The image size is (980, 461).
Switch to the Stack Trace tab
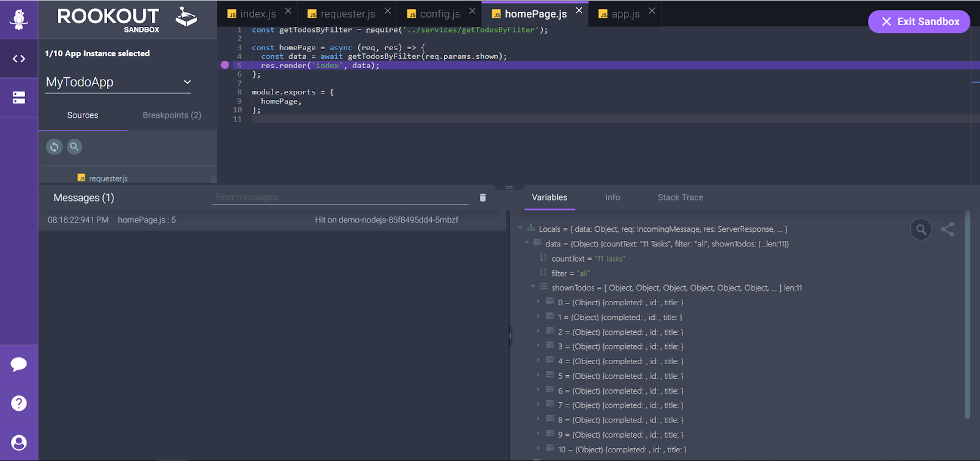pos(680,197)
